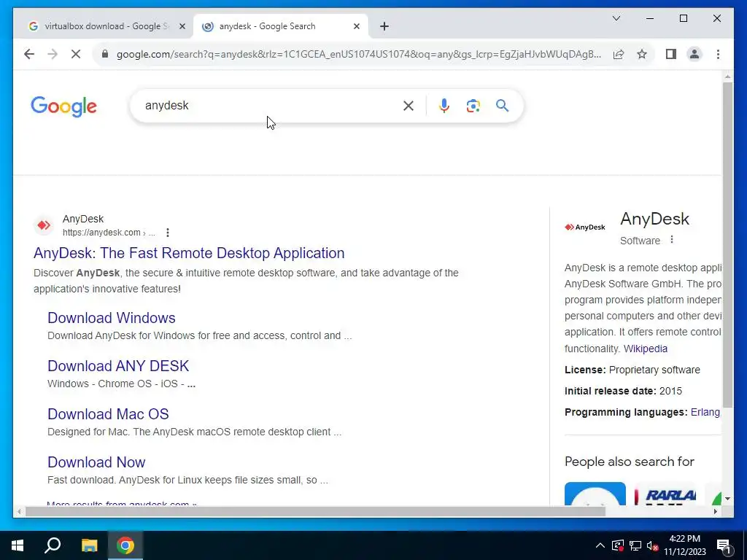Click first People also search for thumbnail
747x560 pixels.
point(595,494)
